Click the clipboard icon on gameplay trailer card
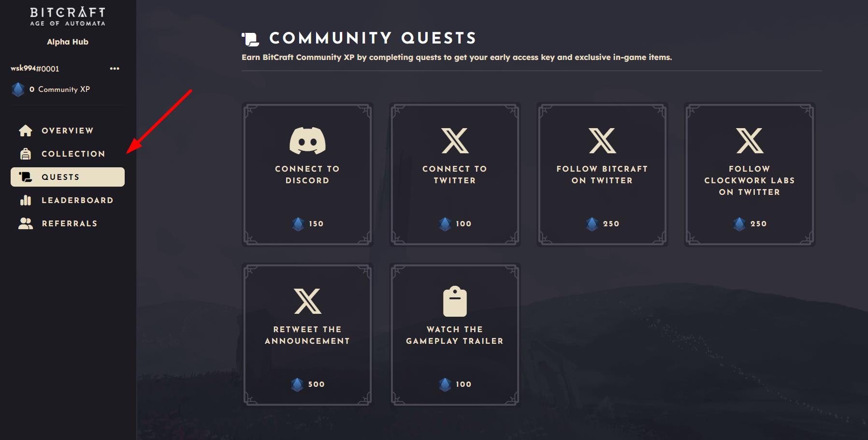The height and width of the screenshot is (440, 868). coord(455,301)
